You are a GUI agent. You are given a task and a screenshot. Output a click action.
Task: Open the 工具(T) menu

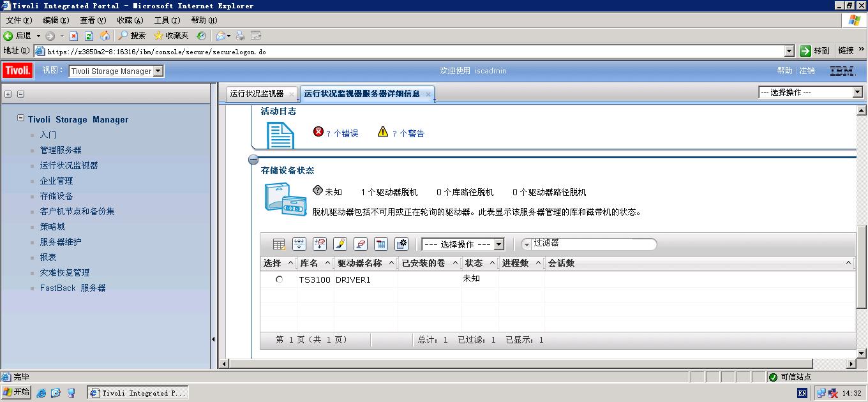pyautogui.click(x=167, y=20)
